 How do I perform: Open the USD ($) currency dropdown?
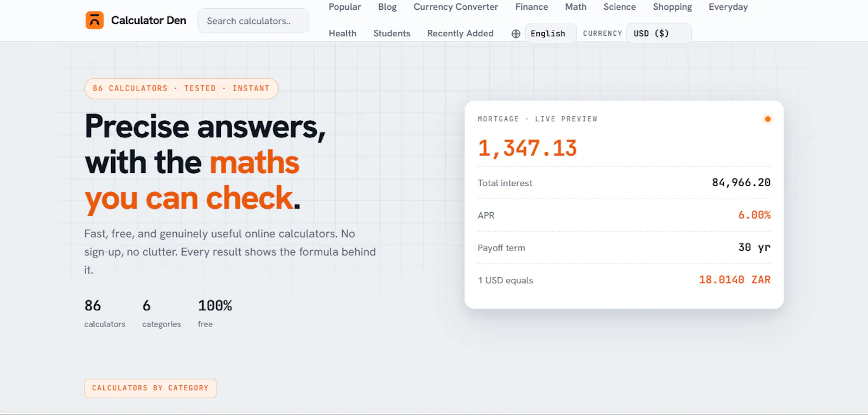tap(659, 34)
